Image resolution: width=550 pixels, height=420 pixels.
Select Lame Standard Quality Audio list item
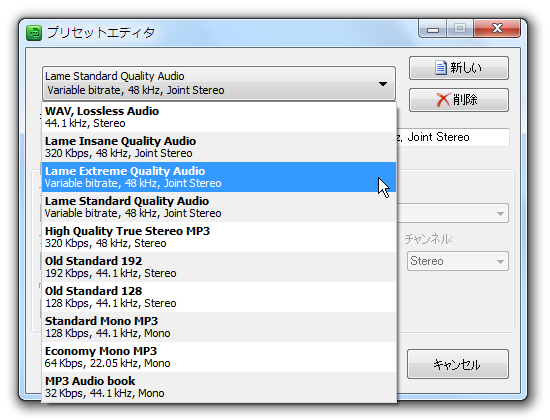[x=219, y=207]
